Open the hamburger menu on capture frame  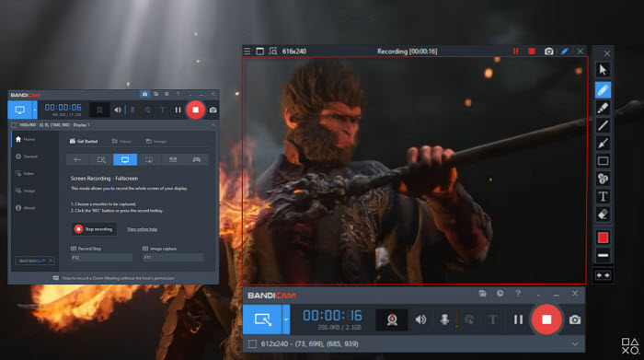247,52
